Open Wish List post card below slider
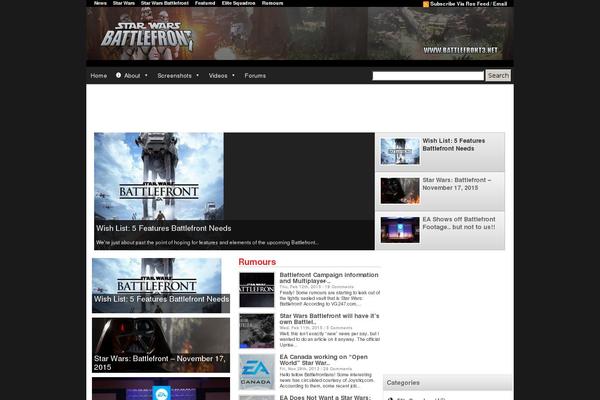The width and height of the screenshot is (600, 400). (x=161, y=286)
